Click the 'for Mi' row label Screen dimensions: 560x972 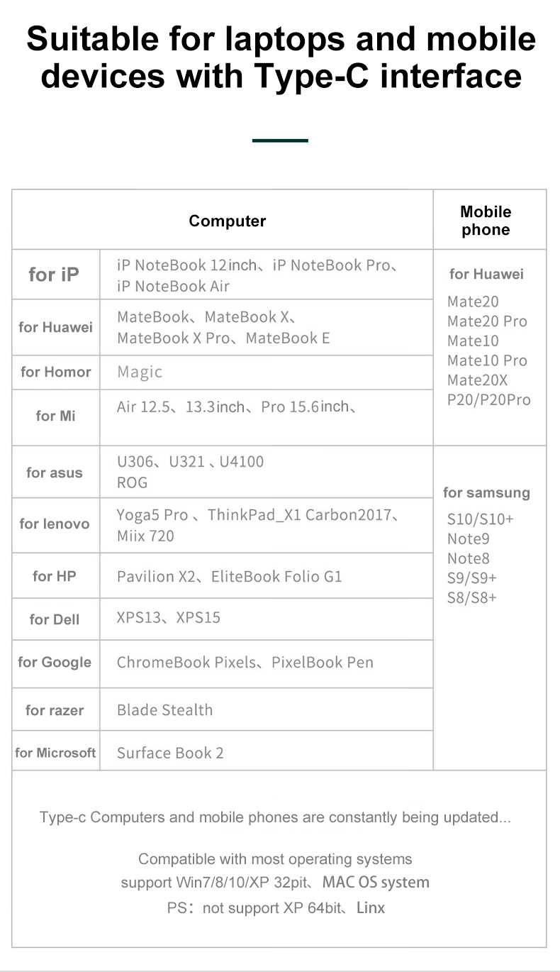pyautogui.click(x=56, y=416)
